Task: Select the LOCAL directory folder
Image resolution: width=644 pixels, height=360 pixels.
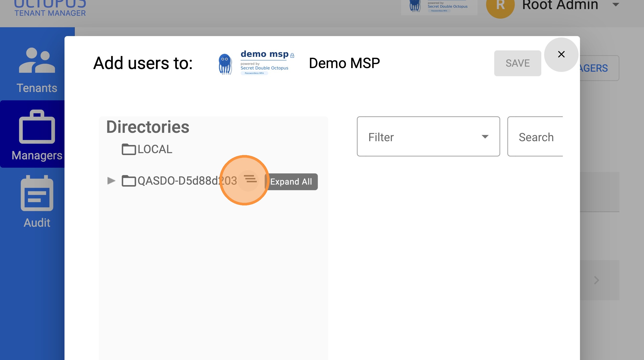Action: click(x=147, y=149)
